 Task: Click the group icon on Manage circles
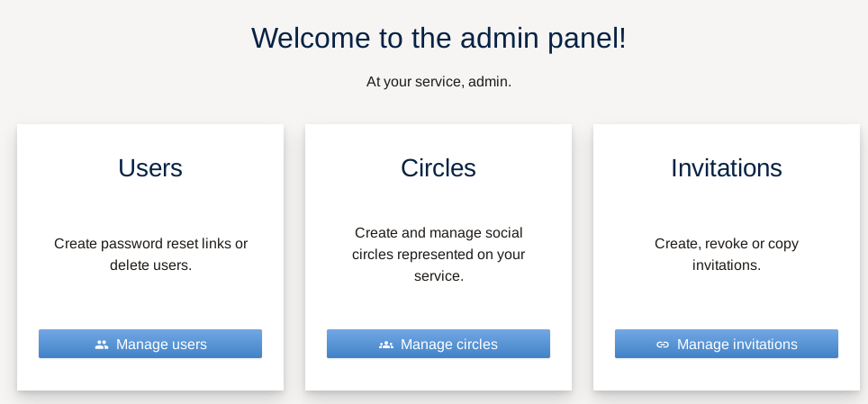[386, 345]
